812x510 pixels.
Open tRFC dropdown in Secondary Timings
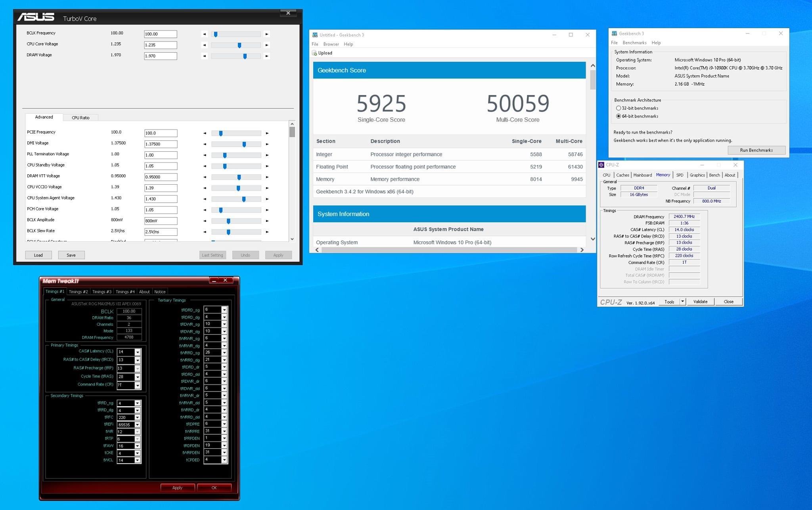pyautogui.click(x=138, y=418)
